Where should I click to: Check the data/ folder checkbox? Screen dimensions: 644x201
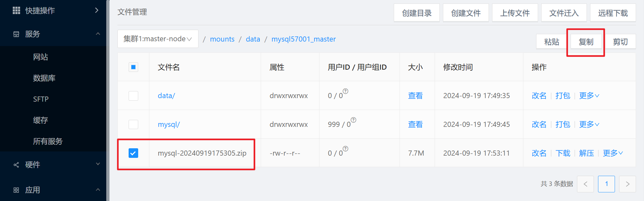[x=133, y=96]
